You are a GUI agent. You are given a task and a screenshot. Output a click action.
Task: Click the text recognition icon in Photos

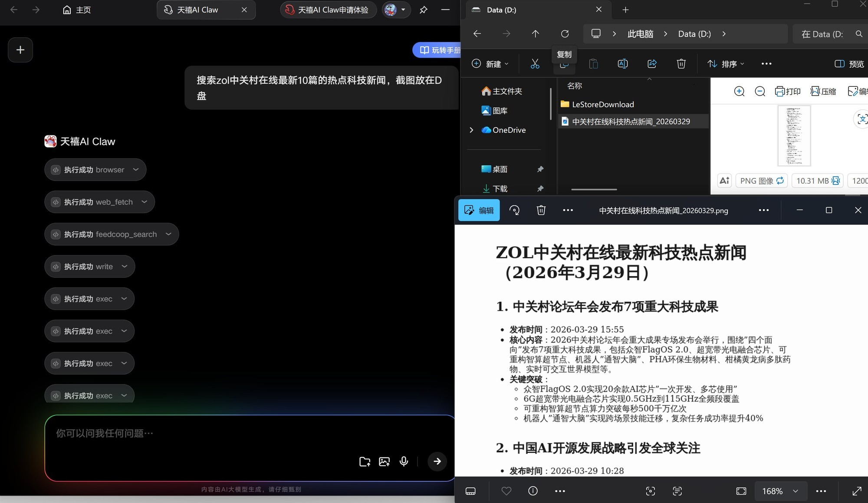coord(677,491)
